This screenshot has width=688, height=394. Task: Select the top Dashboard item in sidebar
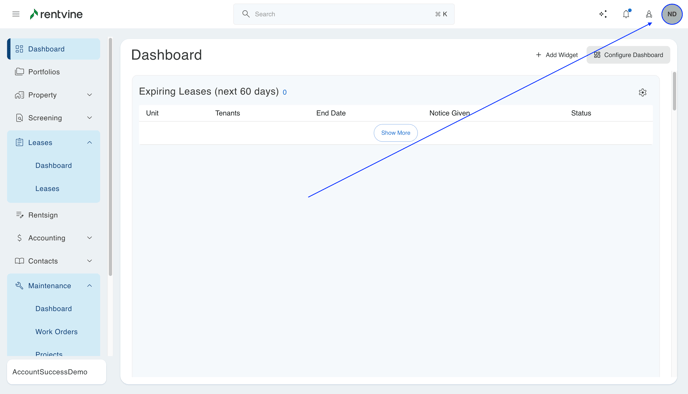(54, 49)
